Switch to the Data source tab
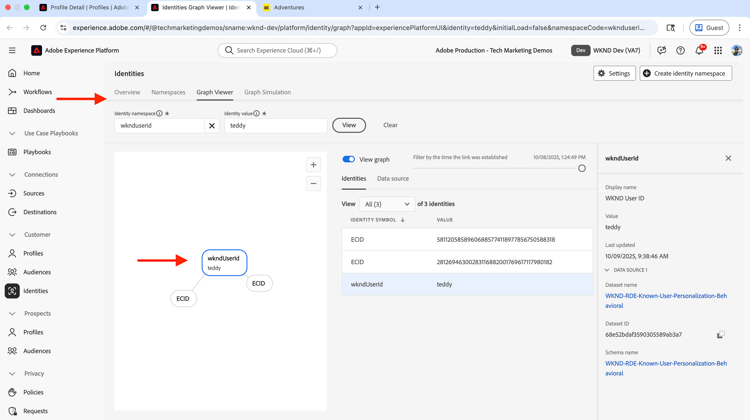Viewport: 750px width, 420px height. (393, 178)
